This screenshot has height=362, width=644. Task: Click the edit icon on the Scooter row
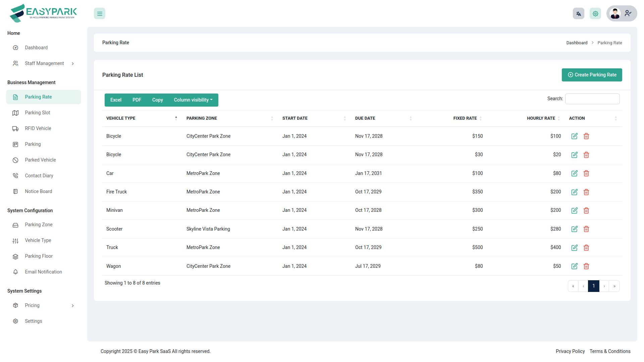(x=574, y=229)
